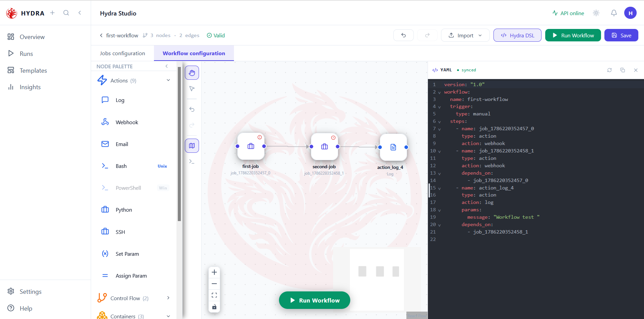Click the first-job error indicator

tap(259, 137)
